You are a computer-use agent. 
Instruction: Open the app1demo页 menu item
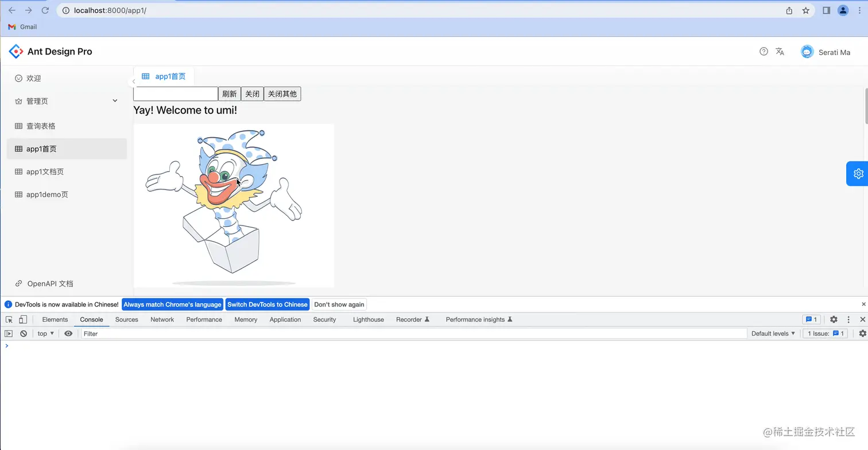67,195
